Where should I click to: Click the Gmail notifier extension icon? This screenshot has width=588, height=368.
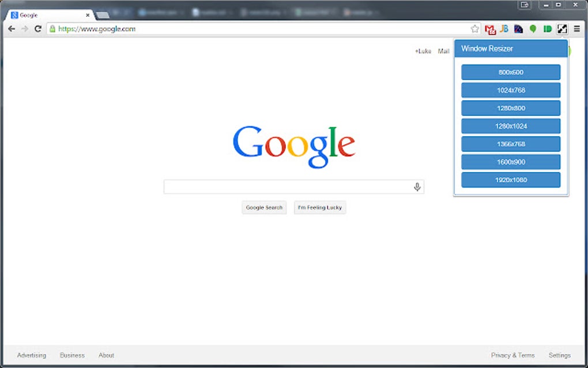[x=489, y=29]
